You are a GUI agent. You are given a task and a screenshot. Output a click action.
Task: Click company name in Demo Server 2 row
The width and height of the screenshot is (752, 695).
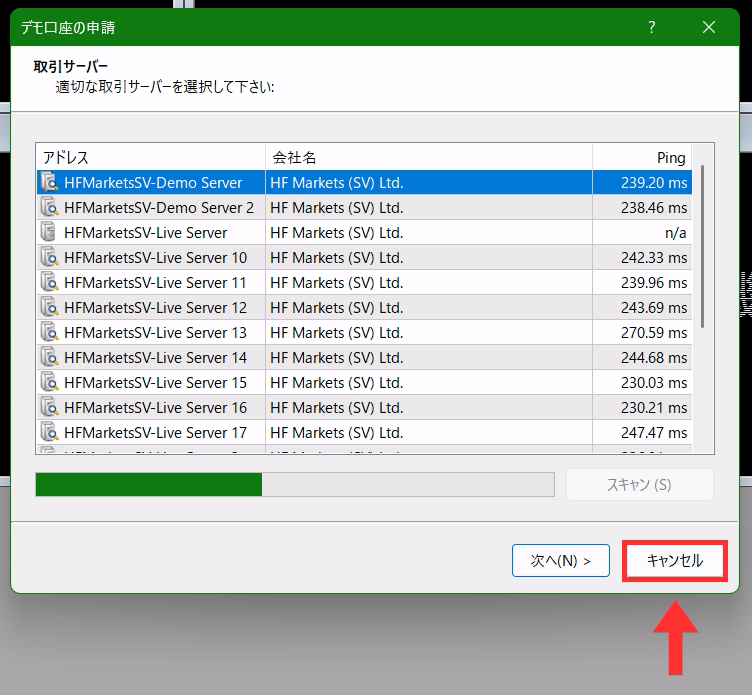click(x=337, y=208)
